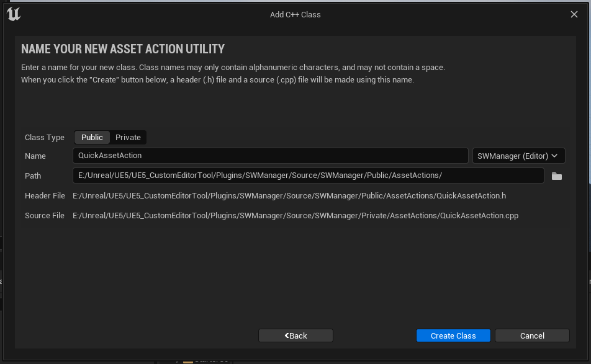Click the Path input field

click(x=309, y=175)
